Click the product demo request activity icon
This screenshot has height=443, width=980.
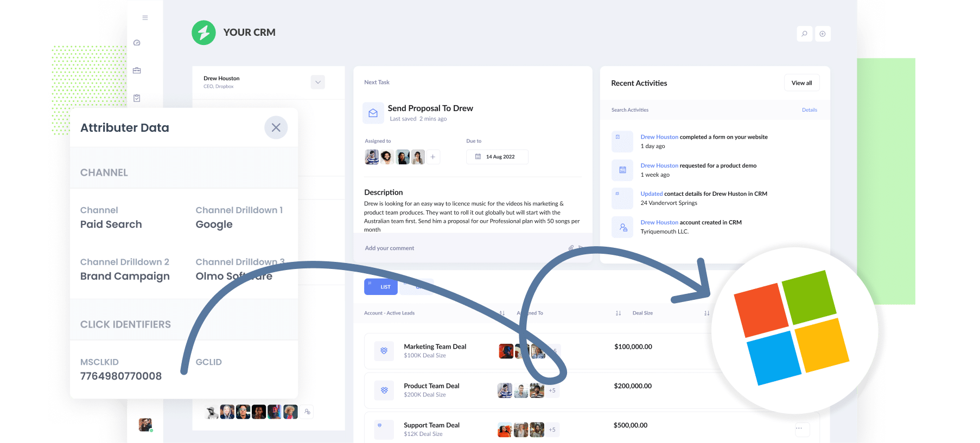coord(622,170)
